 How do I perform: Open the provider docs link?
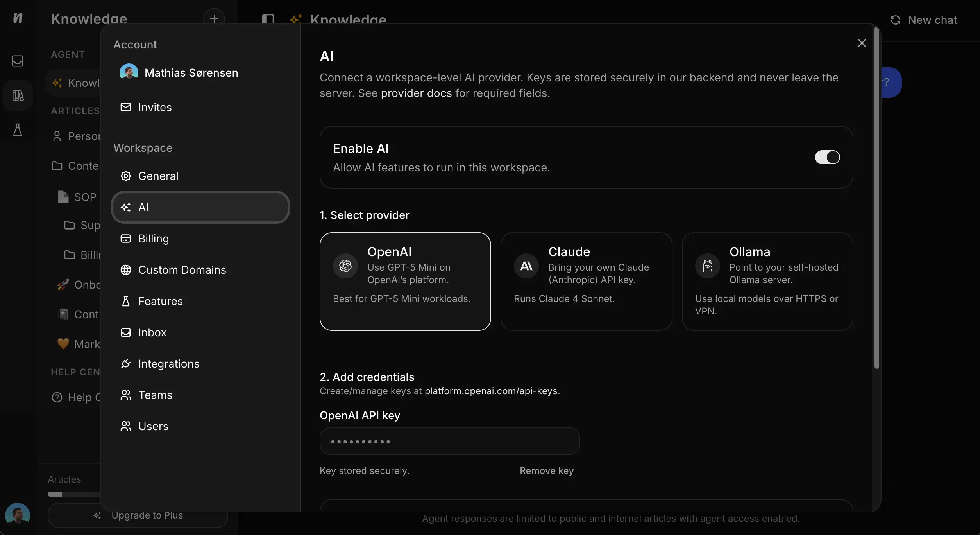click(416, 93)
